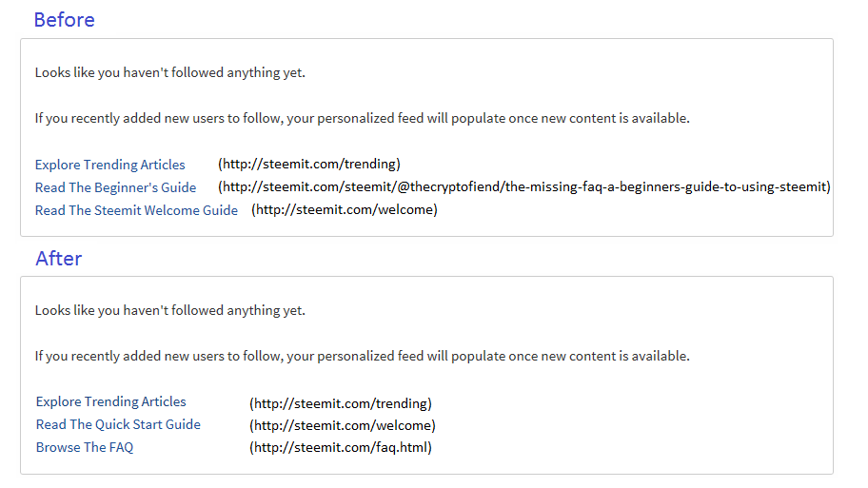Click steemit.com/welcome URL text in After section

[342, 425]
